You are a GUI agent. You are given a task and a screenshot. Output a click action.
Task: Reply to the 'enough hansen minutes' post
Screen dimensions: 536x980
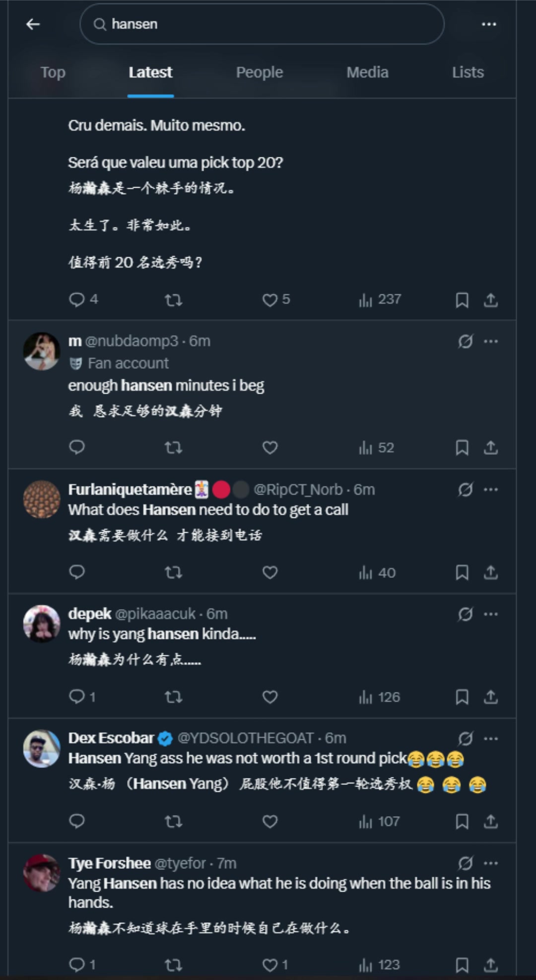coord(77,447)
